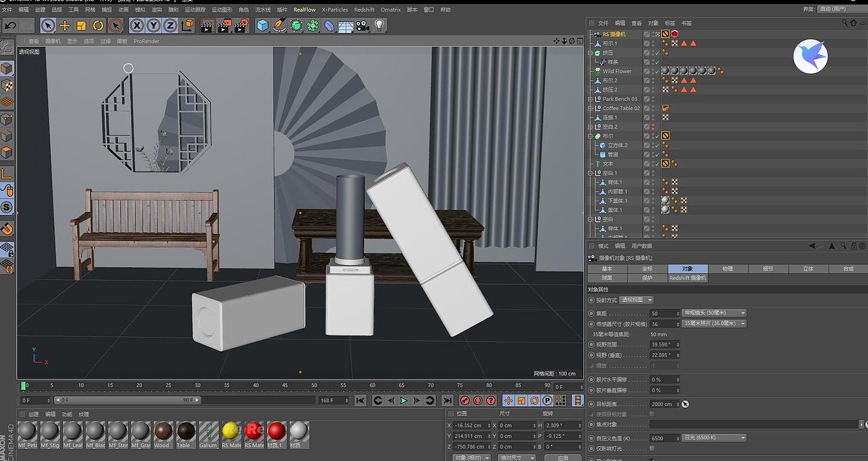The width and height of the screenshot is (868, 461).
Task: Toggle the Z axis lock
Action: (x=171, y=26)
